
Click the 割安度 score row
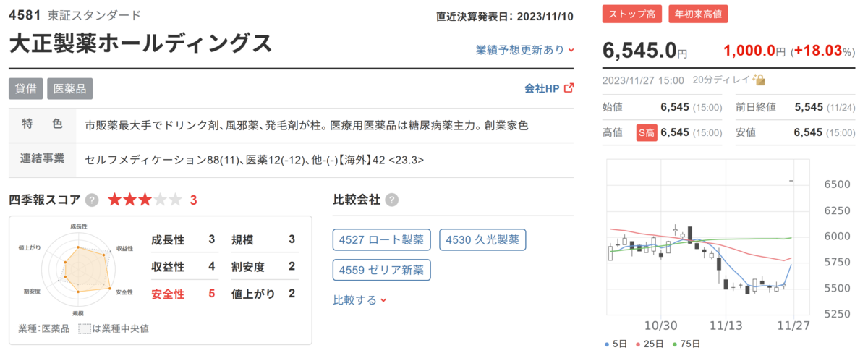[263, 266]
